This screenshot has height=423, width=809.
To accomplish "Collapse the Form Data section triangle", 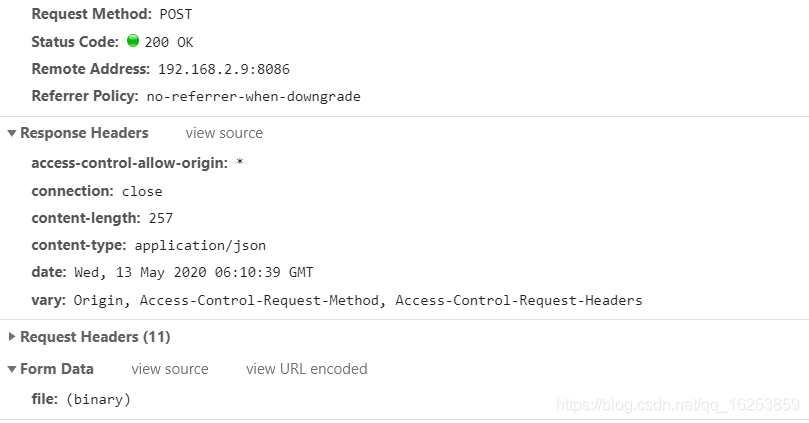I will [11, 369].
